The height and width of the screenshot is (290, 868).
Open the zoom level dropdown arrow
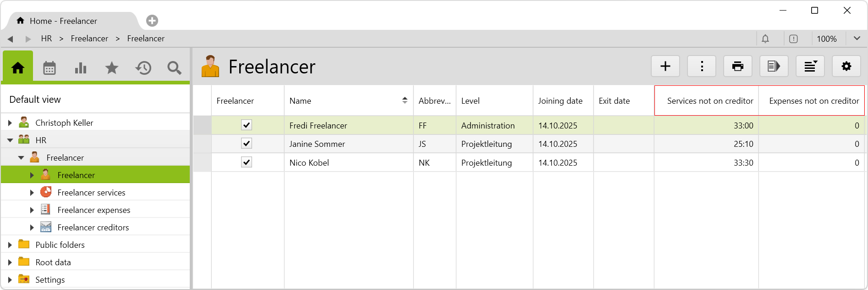coord(857,39)
